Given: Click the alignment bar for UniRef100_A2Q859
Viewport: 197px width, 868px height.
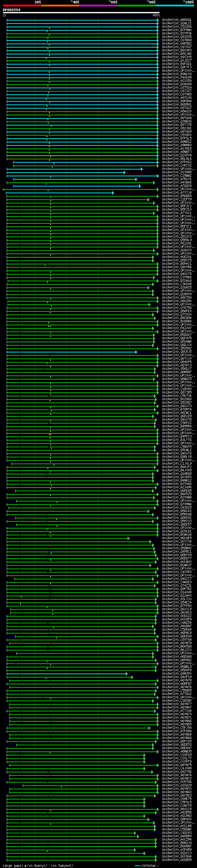Looking at the screenshot, I should coord(82,860).
